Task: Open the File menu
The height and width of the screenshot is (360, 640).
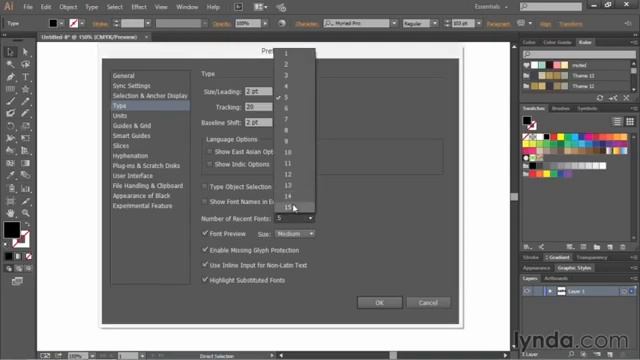Action: click(28, 7)
